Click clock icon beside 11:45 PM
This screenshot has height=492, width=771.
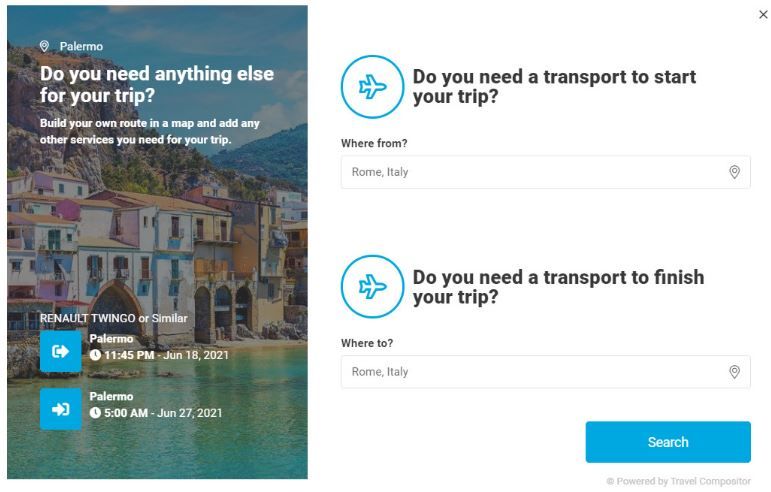(95, 355)
